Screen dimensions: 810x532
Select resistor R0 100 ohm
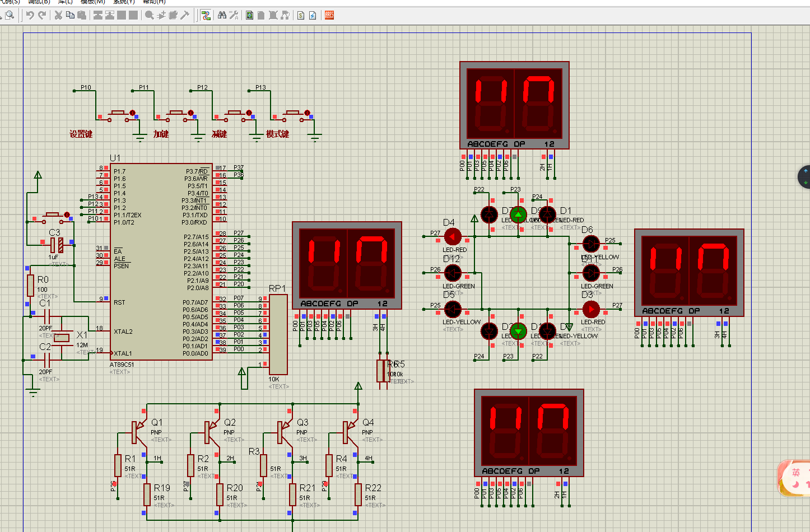(x=31, y=285)
